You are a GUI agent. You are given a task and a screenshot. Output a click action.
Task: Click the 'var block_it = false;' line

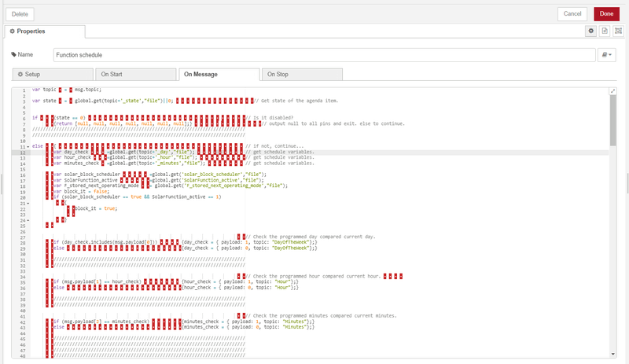81,191
